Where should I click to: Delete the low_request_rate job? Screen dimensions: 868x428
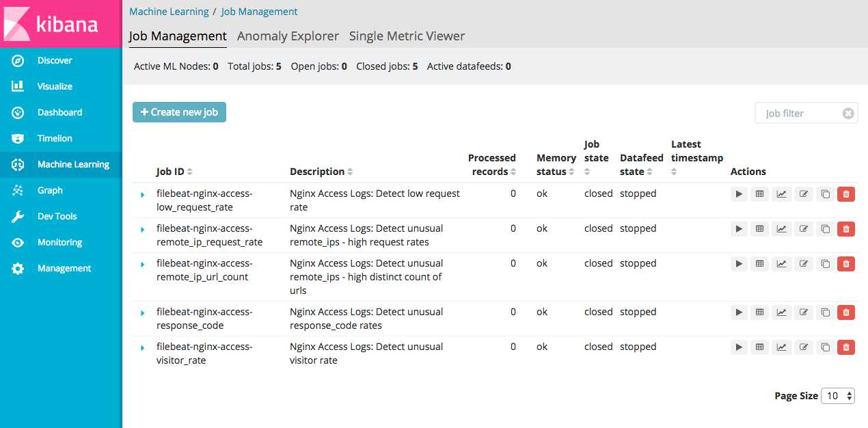click(846, 194)
